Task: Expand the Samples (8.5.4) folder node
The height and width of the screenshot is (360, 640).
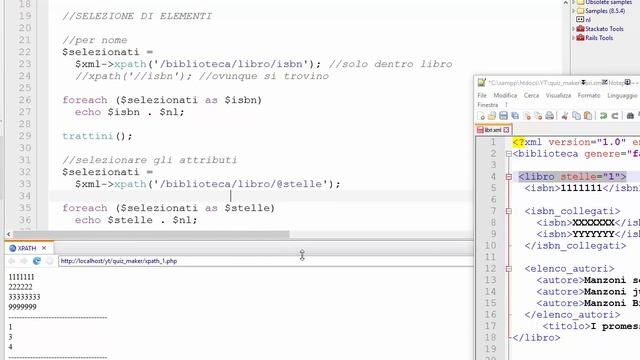Action: point(573,11)
